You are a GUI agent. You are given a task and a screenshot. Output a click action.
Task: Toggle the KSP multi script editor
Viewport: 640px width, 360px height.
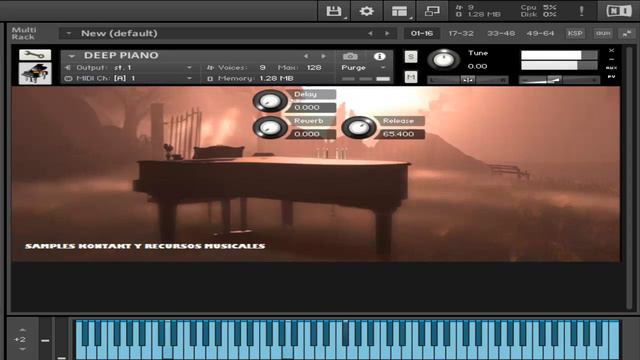(x=575, y=33)
